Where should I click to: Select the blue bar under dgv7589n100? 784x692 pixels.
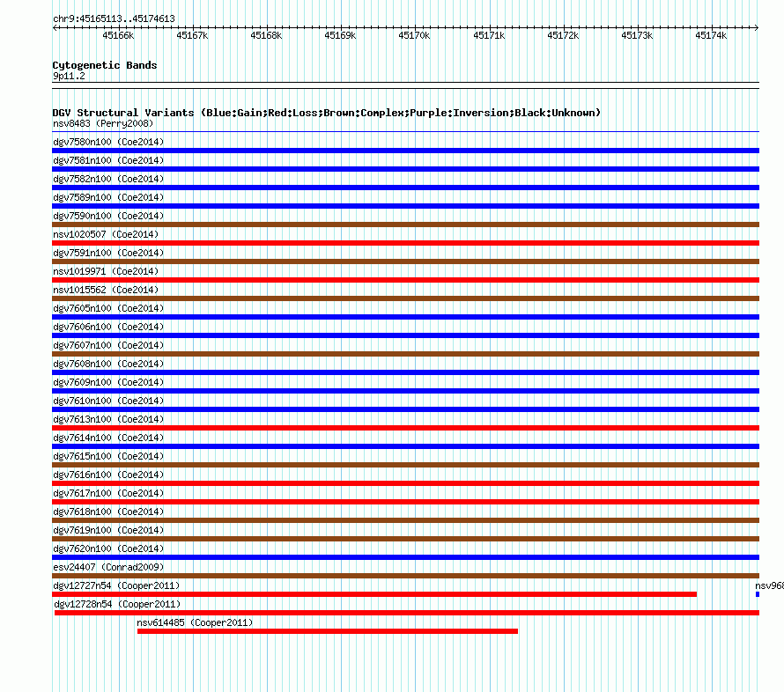tap(405, 206)
